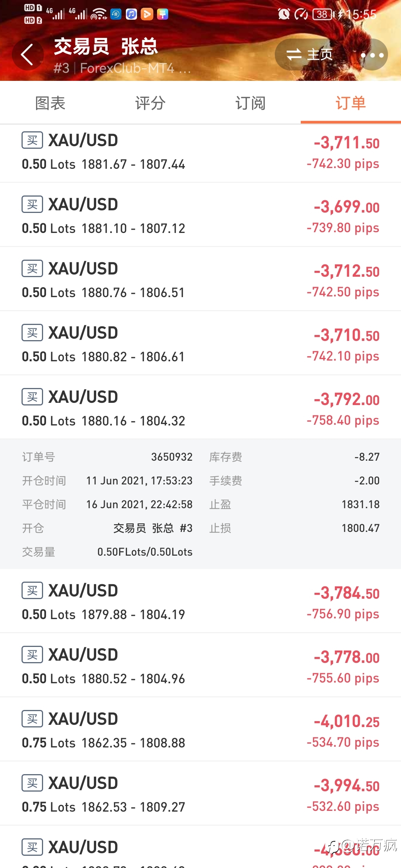The width and height of the screenshot is (401, 868).
Task: Open the 订阅 tab
Action: click(x=251, y=103)
